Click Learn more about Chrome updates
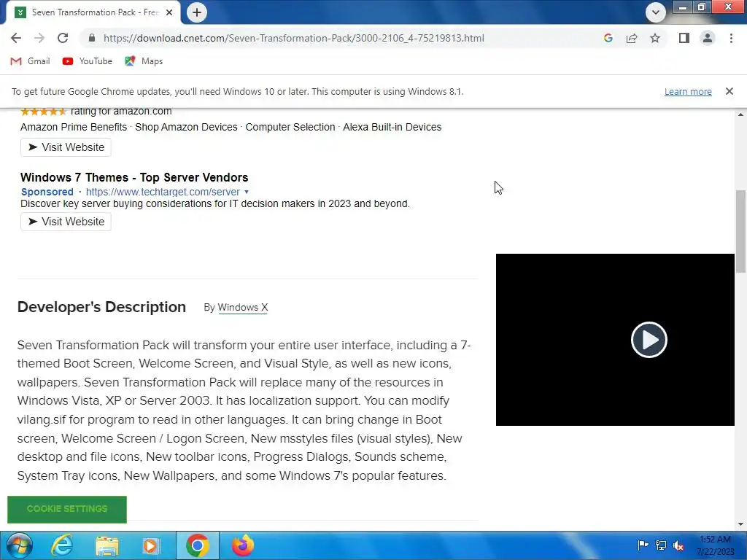The width and height of the screenshot is (747, 560). pos(688,91)
